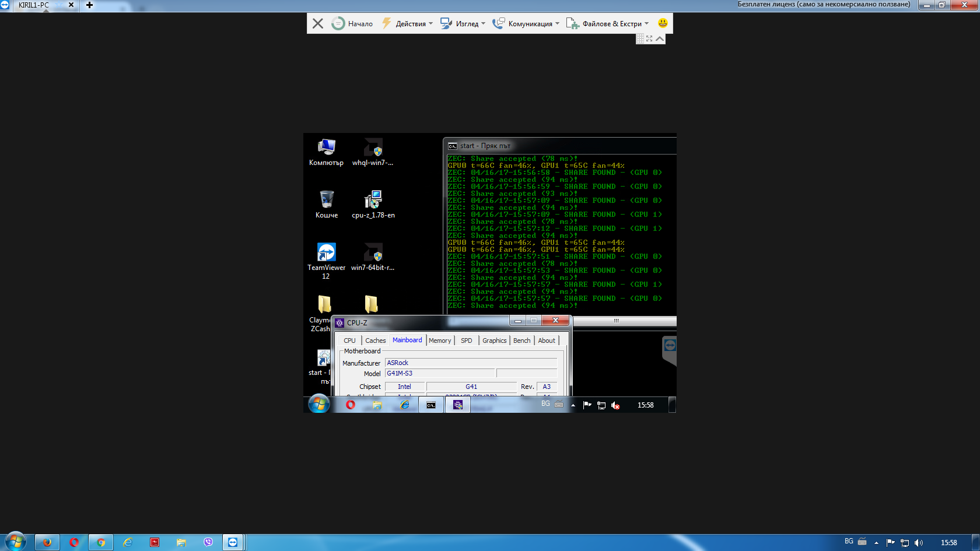Switch to the Memory tab in CPU-Z
The image size is (980, 551).
pyautogui.click(x=440, y=341)
